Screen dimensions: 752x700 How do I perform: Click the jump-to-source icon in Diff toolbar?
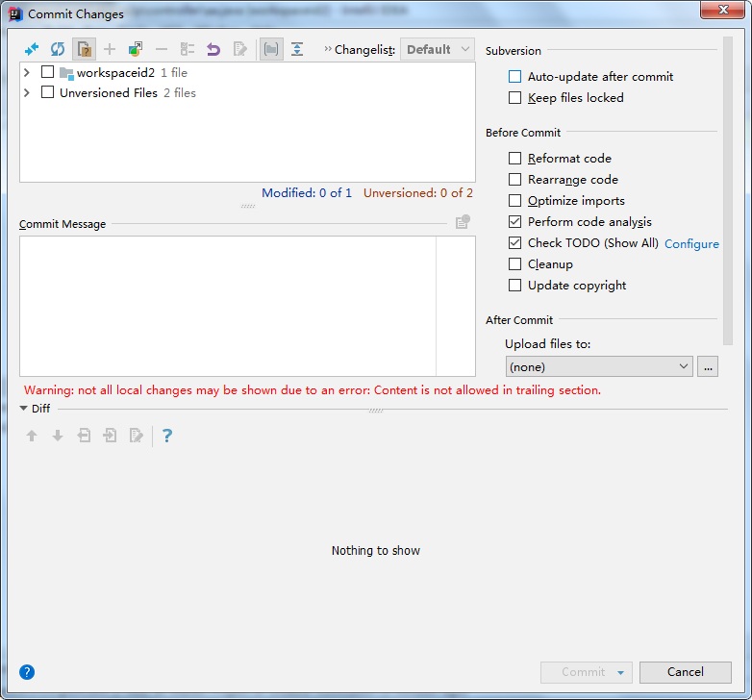click(x=137, y=436)
